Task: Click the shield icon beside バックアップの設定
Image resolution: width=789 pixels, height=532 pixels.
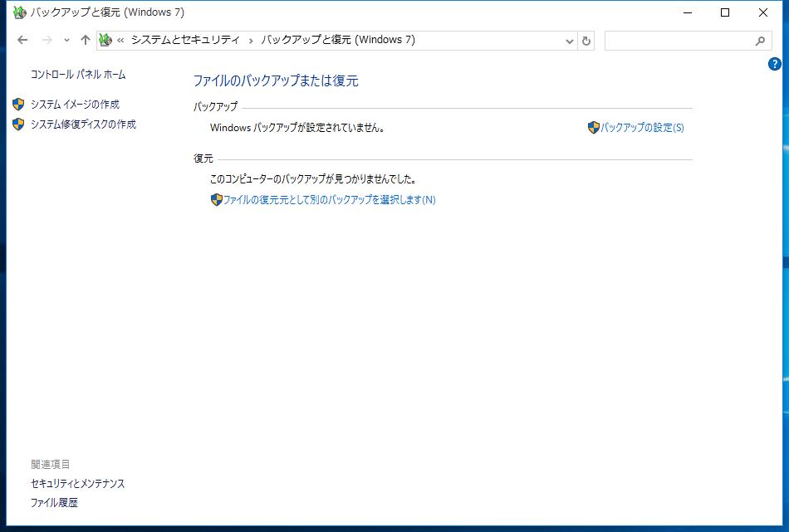Action: tap(594, 128)
